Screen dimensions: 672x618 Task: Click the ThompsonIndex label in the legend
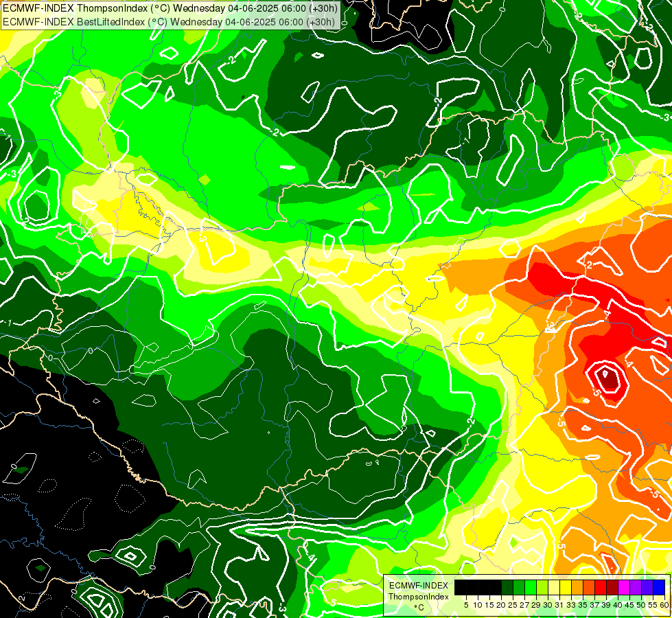coord(418,597)
